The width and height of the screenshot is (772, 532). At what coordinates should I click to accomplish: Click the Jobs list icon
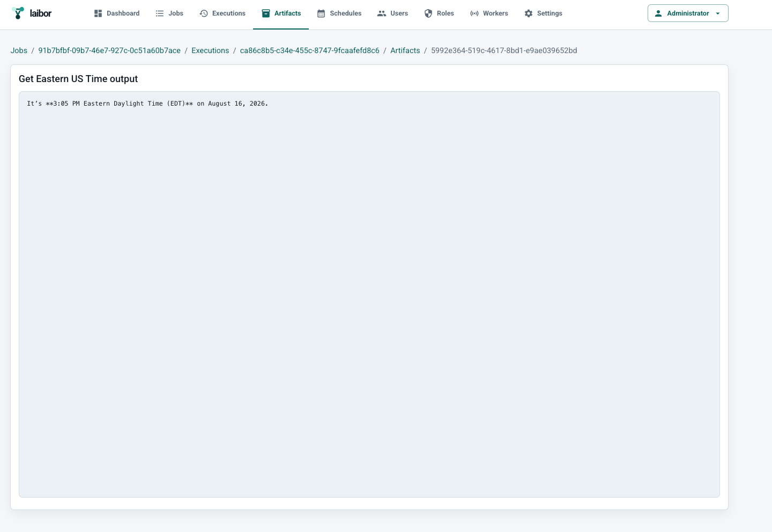click(160, 13)
